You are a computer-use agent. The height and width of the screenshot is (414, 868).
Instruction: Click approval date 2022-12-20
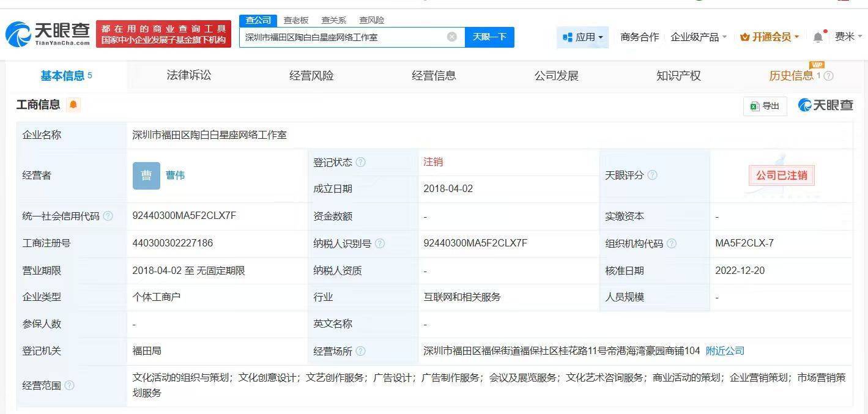click(740, 270)
